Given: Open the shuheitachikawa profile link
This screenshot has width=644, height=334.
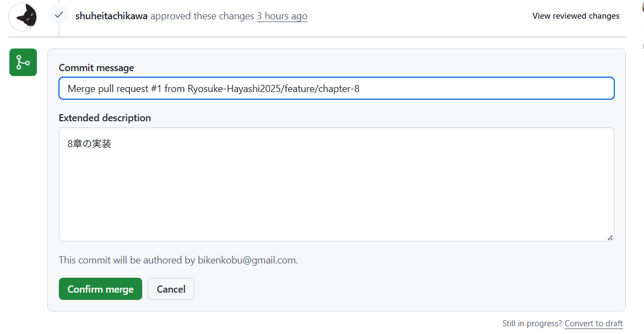Looking at the screenshot, I should (111, 16).
